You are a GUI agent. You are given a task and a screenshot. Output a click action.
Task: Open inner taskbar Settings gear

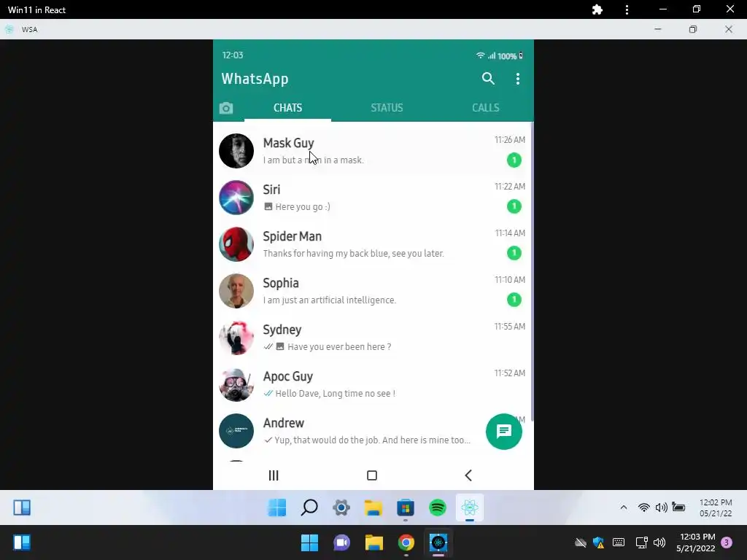[x=341, y=507]
